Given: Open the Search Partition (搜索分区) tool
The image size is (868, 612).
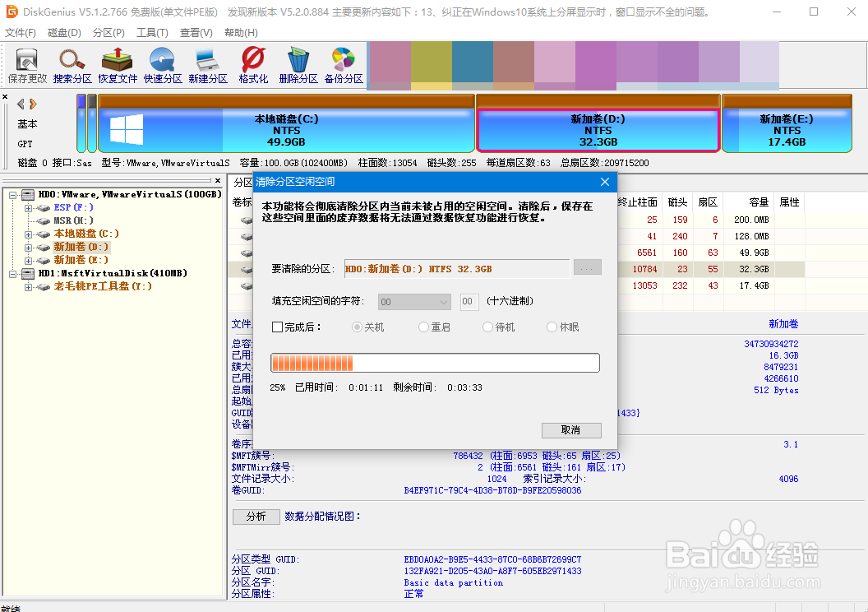Looking at the screenshot, I should pyautogui.click(x=72, y=65).
